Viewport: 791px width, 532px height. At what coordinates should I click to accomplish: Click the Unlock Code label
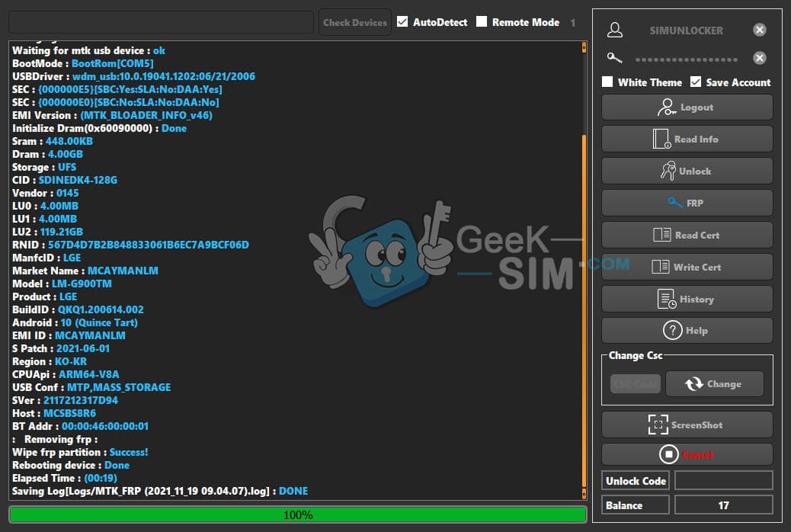click(636, 480)
